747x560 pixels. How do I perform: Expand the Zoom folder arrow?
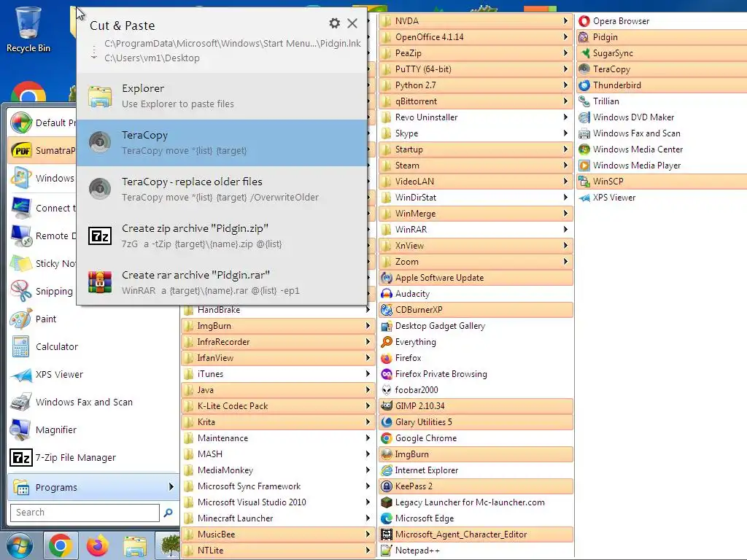tap(565, 262)
